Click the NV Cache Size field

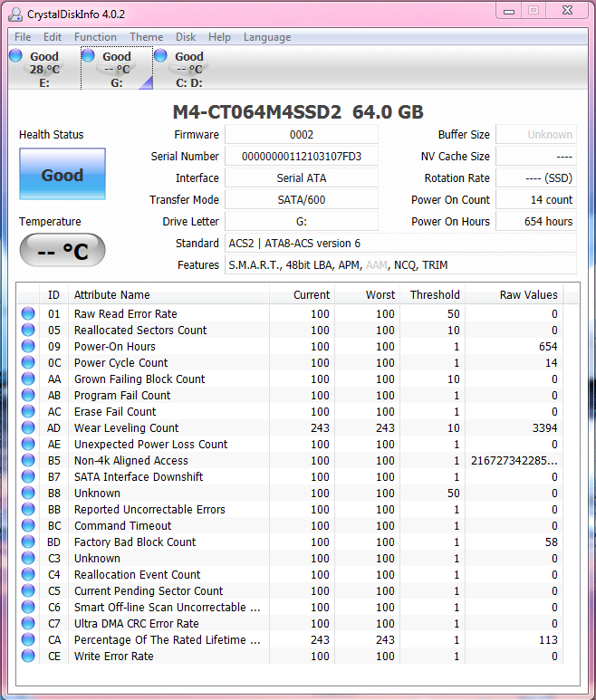pyautogui.click(x=536, y=157)
